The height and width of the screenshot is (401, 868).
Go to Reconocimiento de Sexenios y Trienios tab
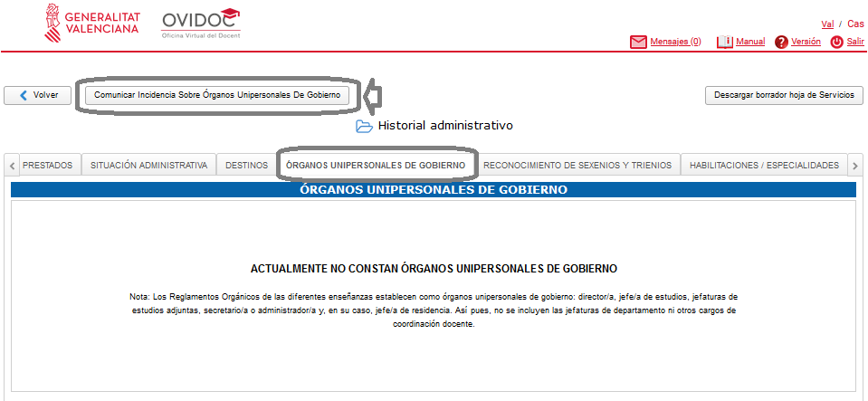577,165
